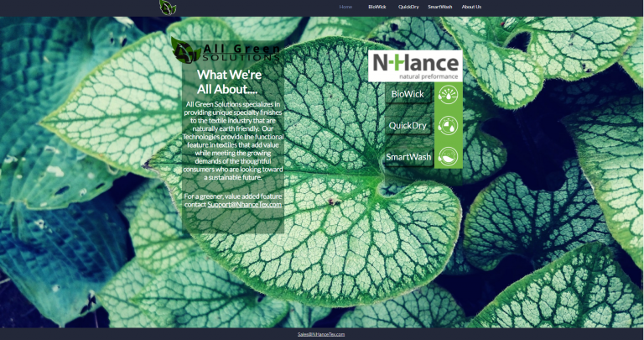Select SmartWash in the top navigation
The image size is (644, 340).
coord(440,7)
